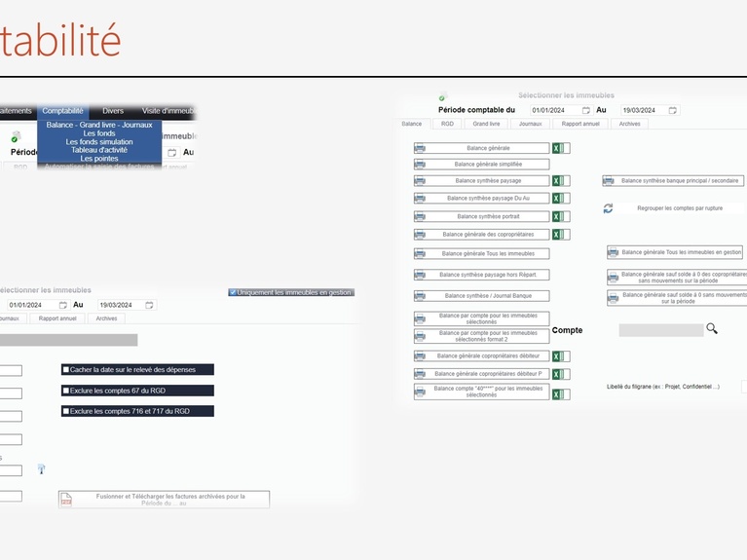
Task: Click Excel icon for Balance générale copropriétaires débiteur
Action: (558, 356)
